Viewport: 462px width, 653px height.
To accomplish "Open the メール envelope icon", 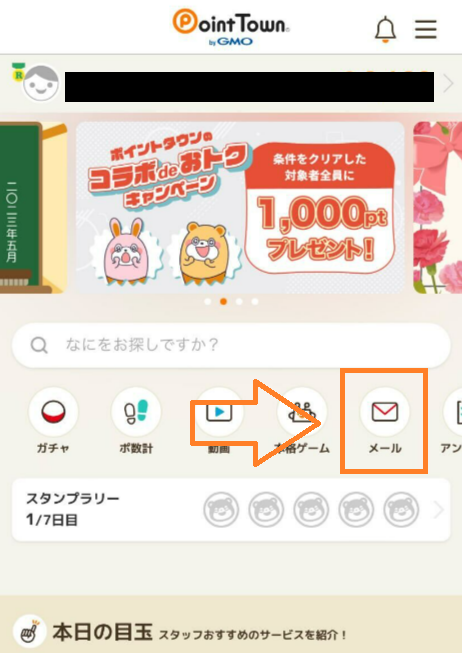I will tap(385, 412).
